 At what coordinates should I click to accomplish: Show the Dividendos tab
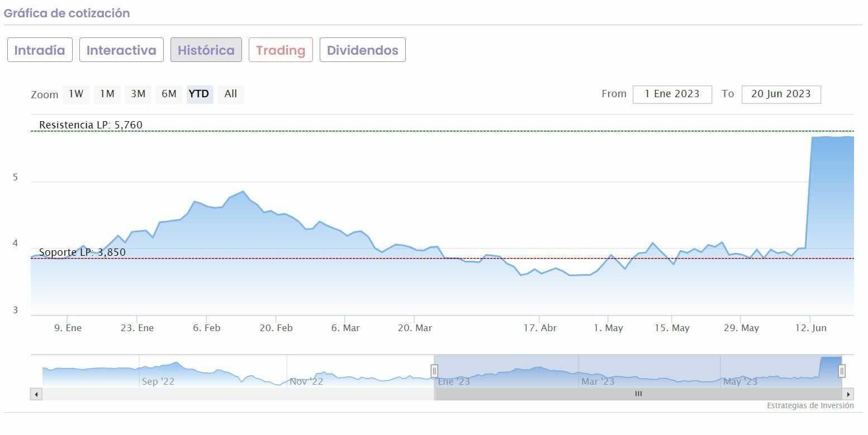click(x=362, y=50)
